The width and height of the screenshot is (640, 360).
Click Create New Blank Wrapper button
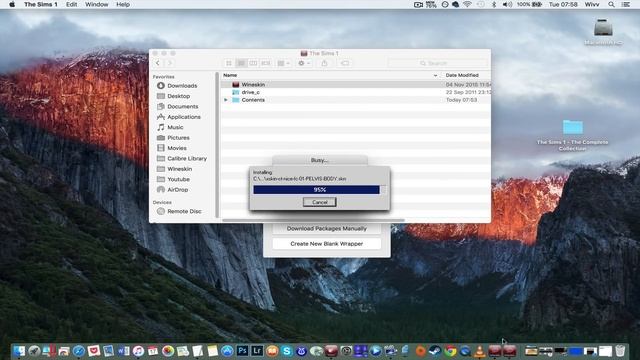(x=327, y=244)
